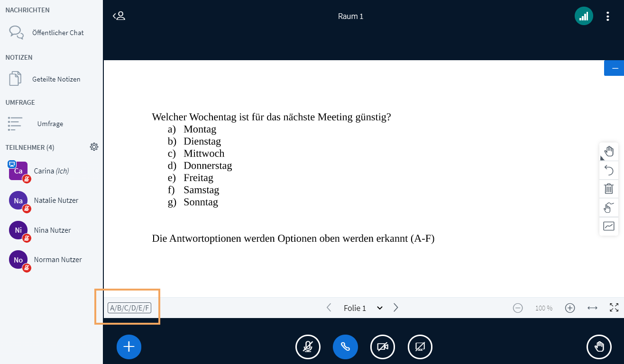Enable multi-user whiteboard mode

click(x=609, y=208)
